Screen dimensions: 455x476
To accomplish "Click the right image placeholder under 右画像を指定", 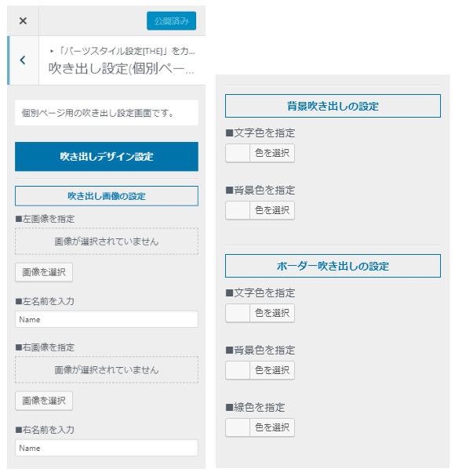I will (107, 370).
